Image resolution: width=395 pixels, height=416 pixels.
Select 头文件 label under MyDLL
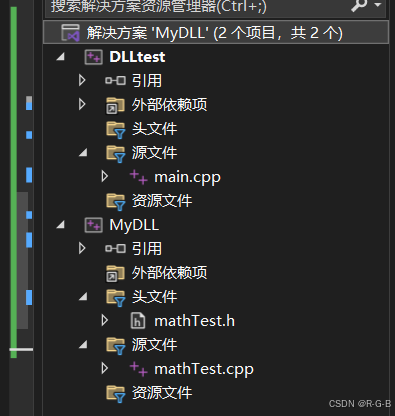coord(154,297)
